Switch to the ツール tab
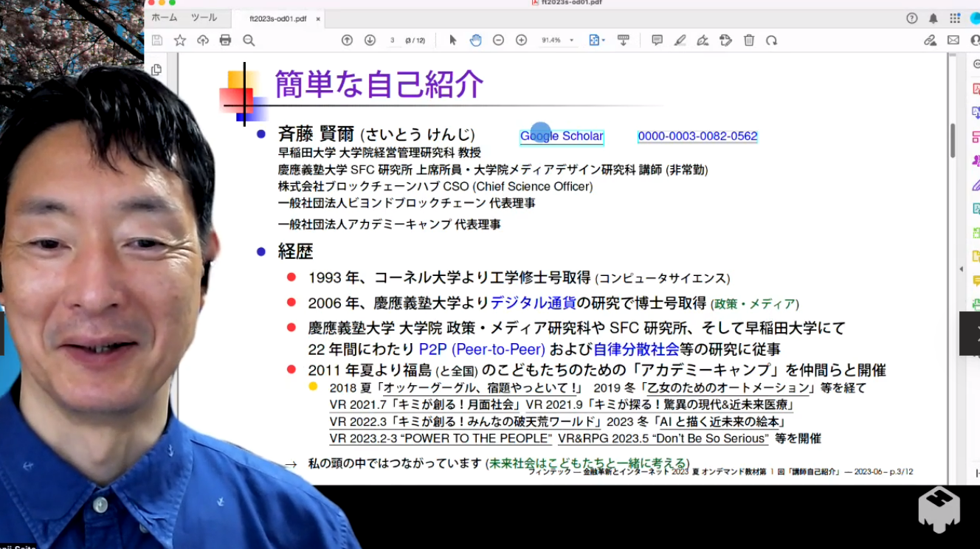 pyautogui.click(x=204, y=18)
